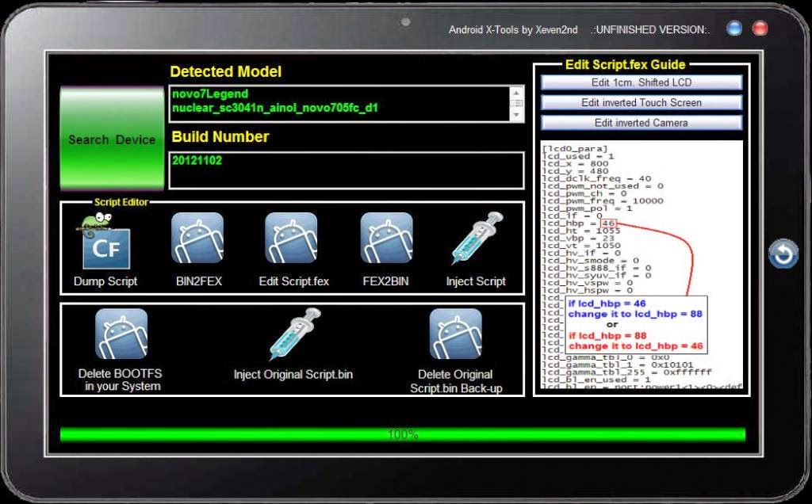
Task: Click the lcd_gamma_tbl_1 = 0x10101 line
Action: 617,365
